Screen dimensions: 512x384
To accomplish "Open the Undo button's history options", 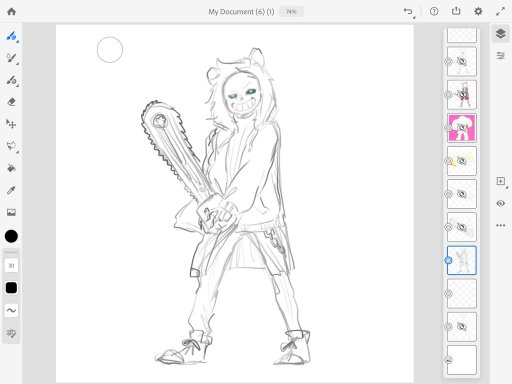I will tap(409, 12).
